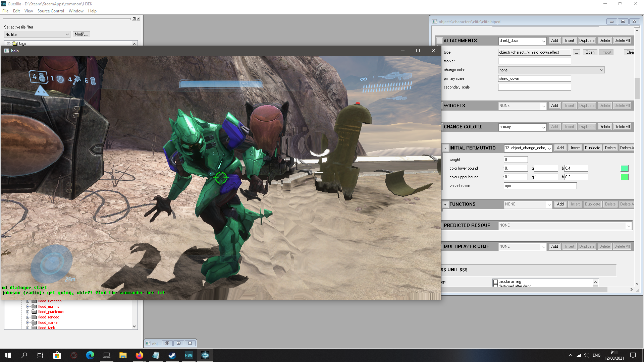Click the browse '...' button for attachment type

[x=576, y=52]
